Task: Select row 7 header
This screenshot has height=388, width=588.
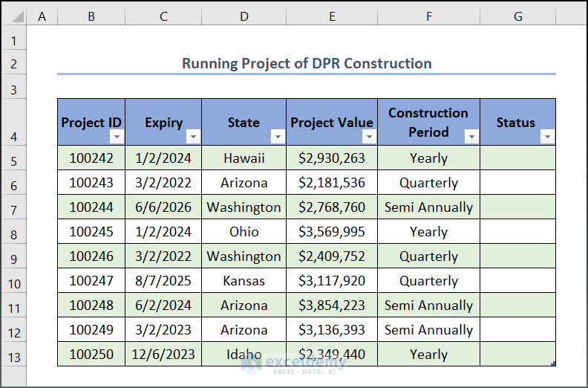Action: tap(13, 207)
